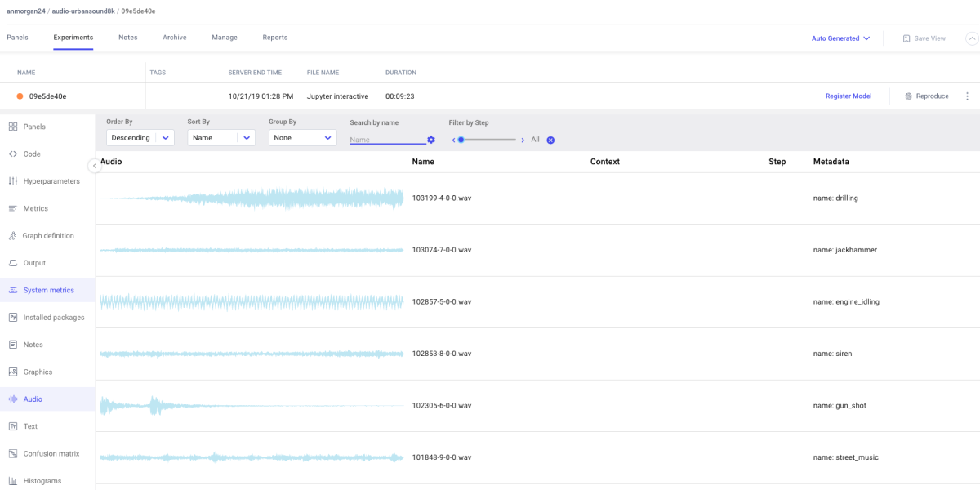
Task: Open the Output sidebar icon
Action: point(13,263)
